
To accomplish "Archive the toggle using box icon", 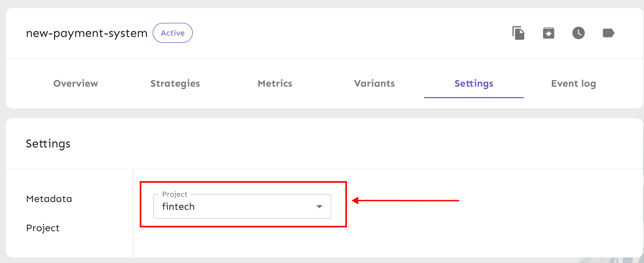I will pos(548,33).
